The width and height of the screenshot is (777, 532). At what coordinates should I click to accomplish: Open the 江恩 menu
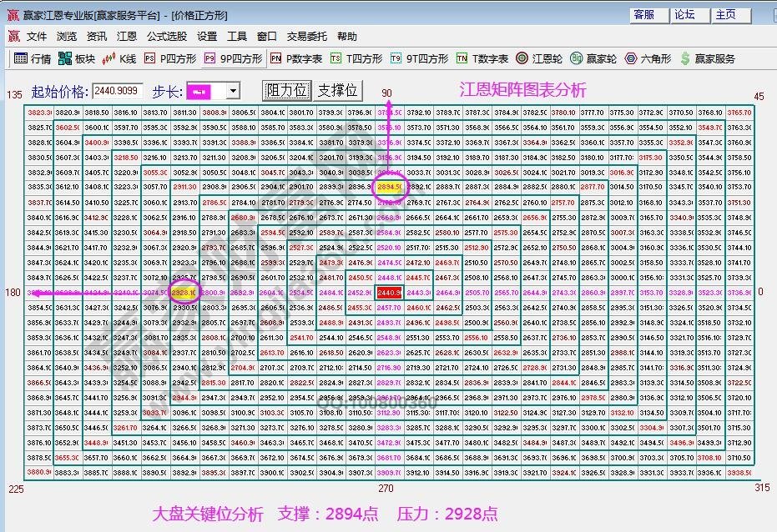[x=126, y=36]
